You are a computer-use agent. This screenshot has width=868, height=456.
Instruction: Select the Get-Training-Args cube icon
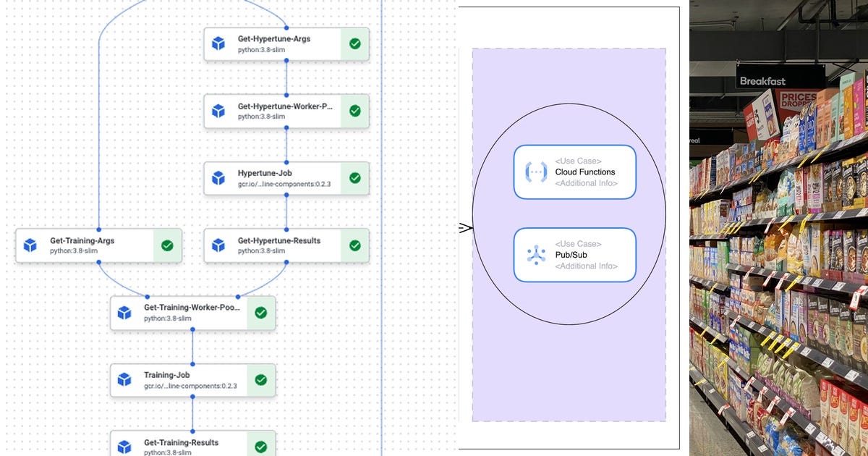[x=31, y=245]
